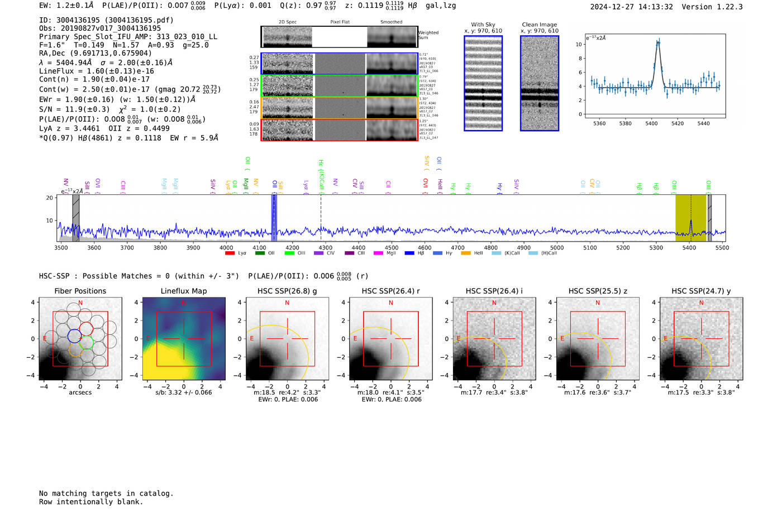Click the orange fiber circle in Fiber Positions

click(75, 350)
